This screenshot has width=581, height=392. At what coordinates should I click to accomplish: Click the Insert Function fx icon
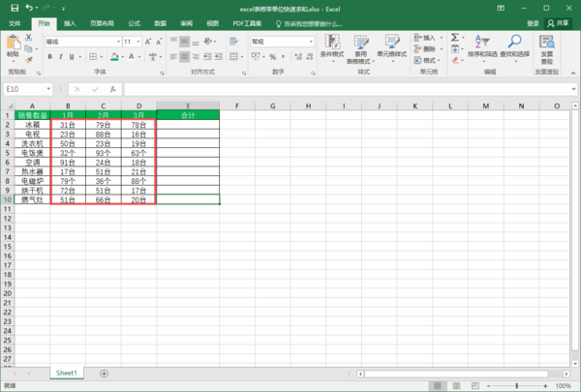115,89
